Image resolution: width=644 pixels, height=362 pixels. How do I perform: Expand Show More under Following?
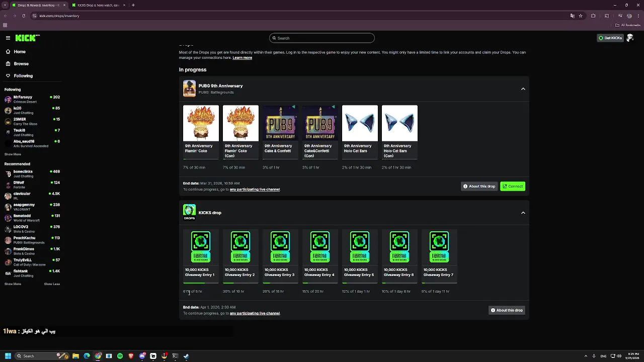pos(13,154)
